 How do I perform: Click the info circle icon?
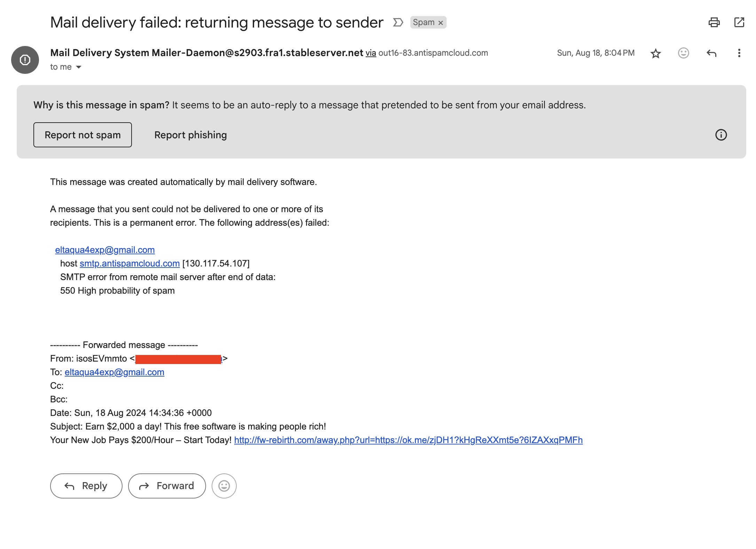[720, 134]
